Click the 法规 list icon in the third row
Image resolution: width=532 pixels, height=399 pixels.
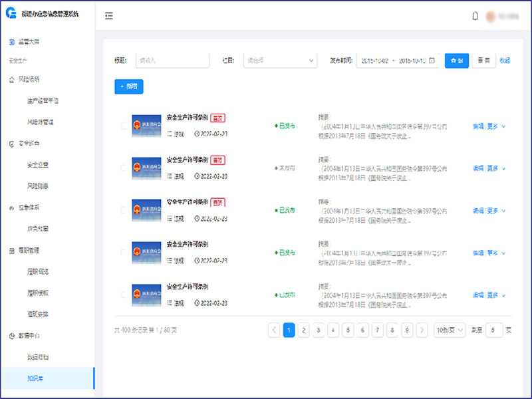click(x=170, y=219)
